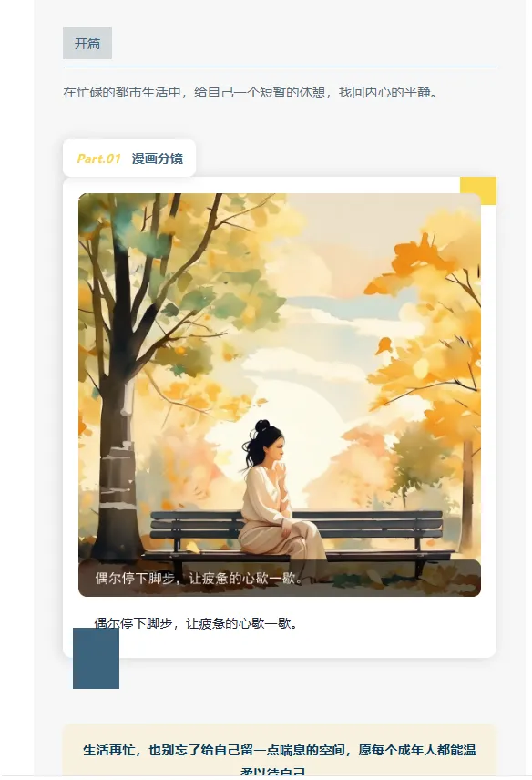Click the park bench in the illustration
This screenshot has height=780, width=532.
click(x=297, y=539)
